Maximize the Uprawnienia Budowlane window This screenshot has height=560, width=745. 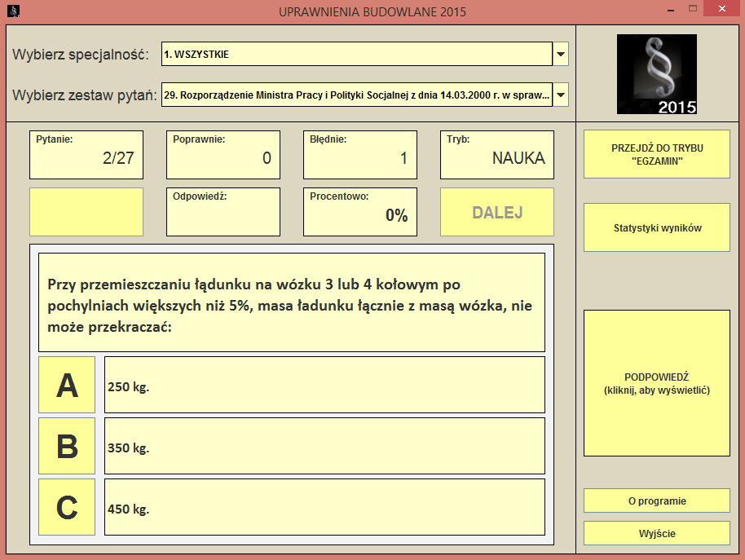coord(693,9)
